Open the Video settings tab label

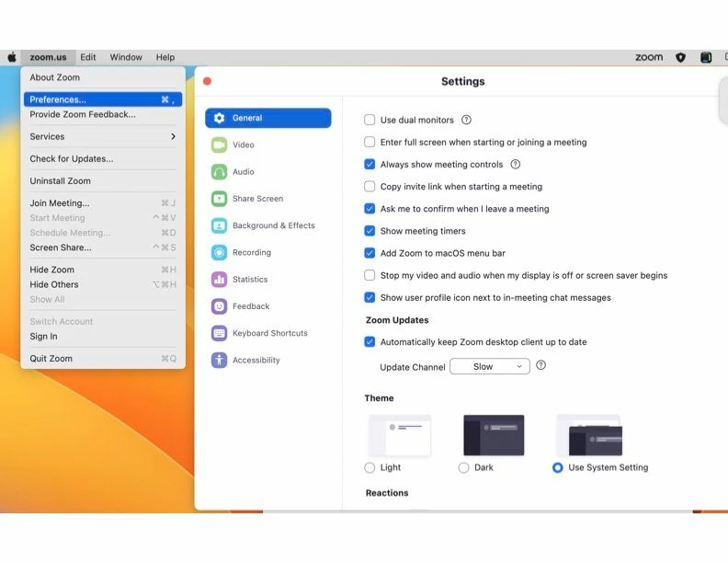(x=244, y=145)
